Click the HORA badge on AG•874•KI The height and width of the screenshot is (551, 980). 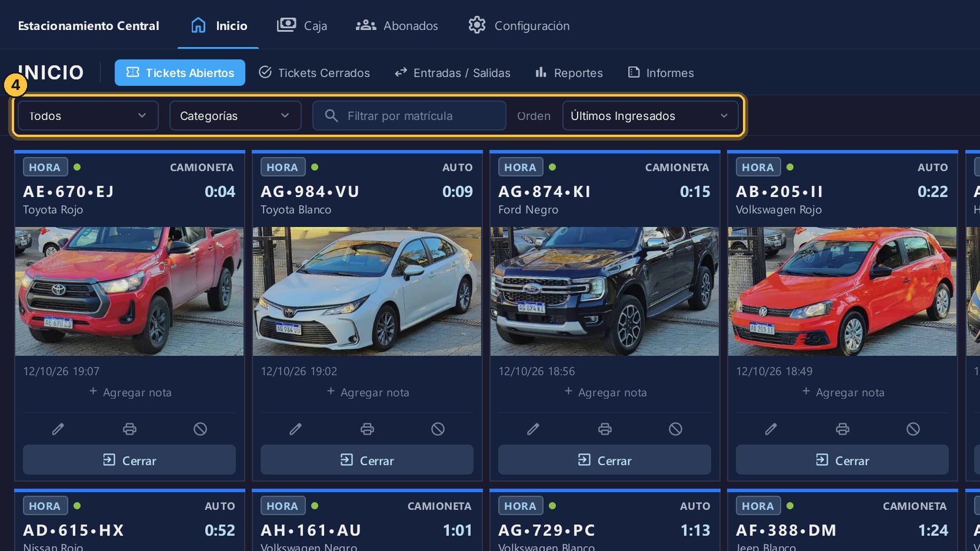[x=520, y=167]
